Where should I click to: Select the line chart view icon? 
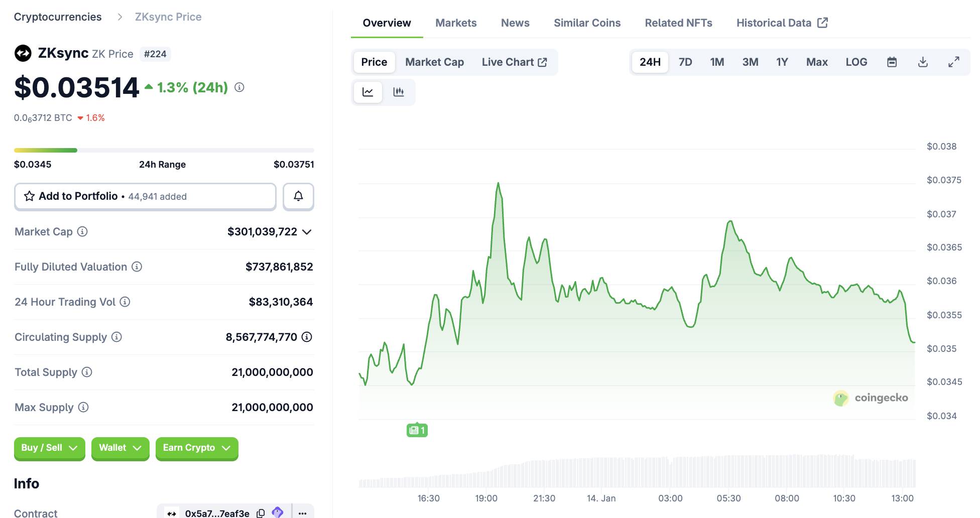pyautogui.click(x=368, y=92)
